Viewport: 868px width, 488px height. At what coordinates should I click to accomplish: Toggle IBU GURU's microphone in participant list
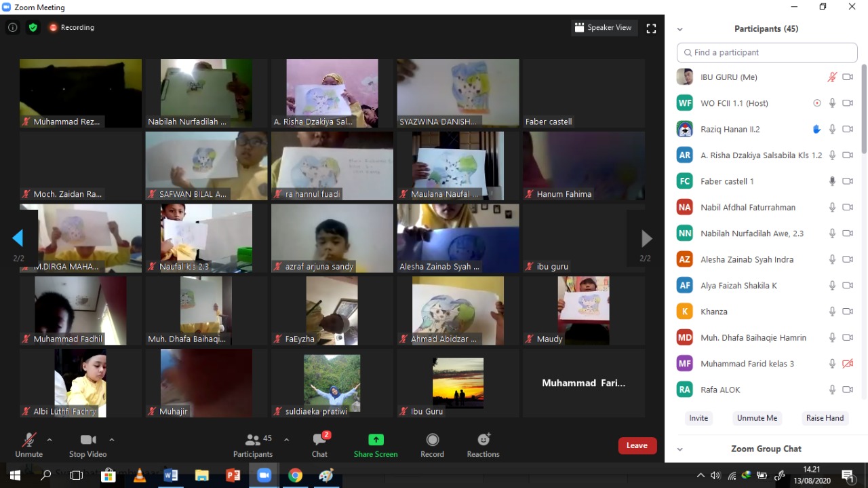(832, 77)
